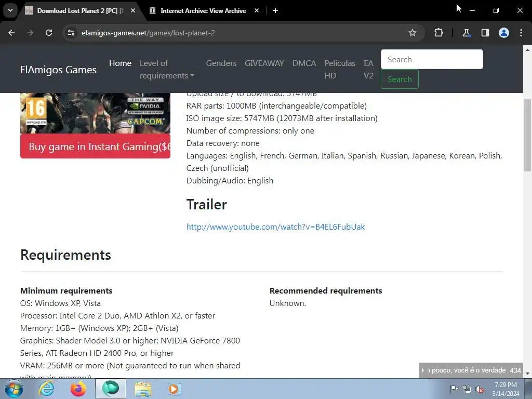This screenshot has width=532, height=399.
Task: Click 'Dubbing/Audio: English' text
Action: [x=230, y=180]
